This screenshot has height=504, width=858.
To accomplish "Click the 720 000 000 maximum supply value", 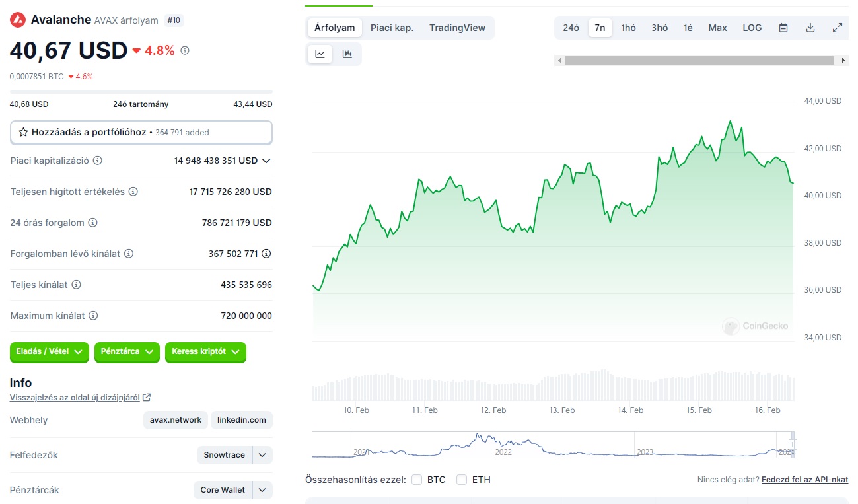I will (246, 316).
